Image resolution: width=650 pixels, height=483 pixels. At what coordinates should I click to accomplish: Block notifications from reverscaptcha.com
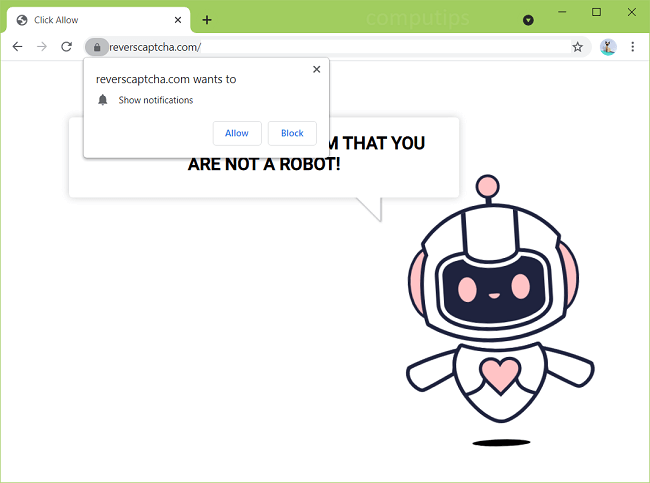coord(292,133)
